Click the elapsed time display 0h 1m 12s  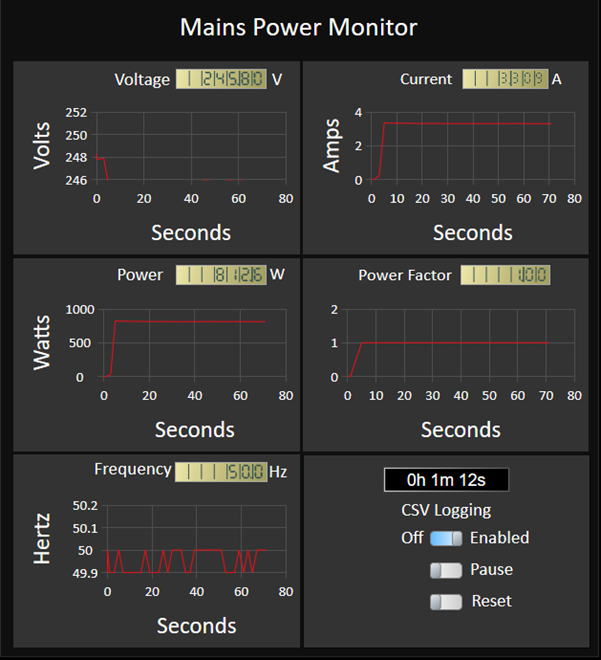pyautogui.click(x=446, y=480)
